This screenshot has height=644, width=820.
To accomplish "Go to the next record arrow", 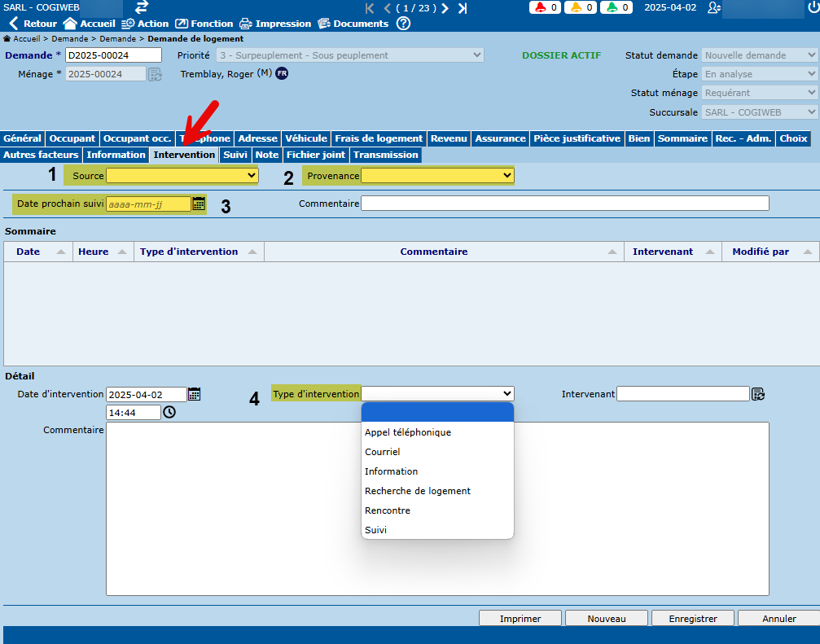I will [x=445, y=8].
